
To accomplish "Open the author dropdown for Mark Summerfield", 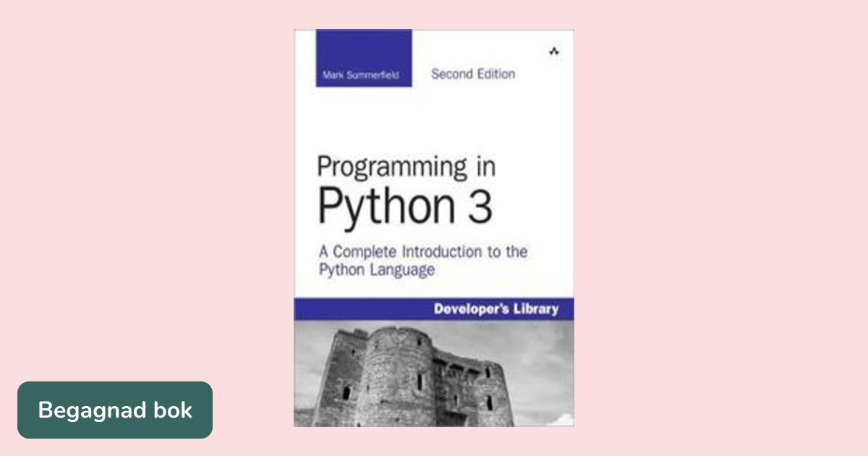I will (362, 73).
